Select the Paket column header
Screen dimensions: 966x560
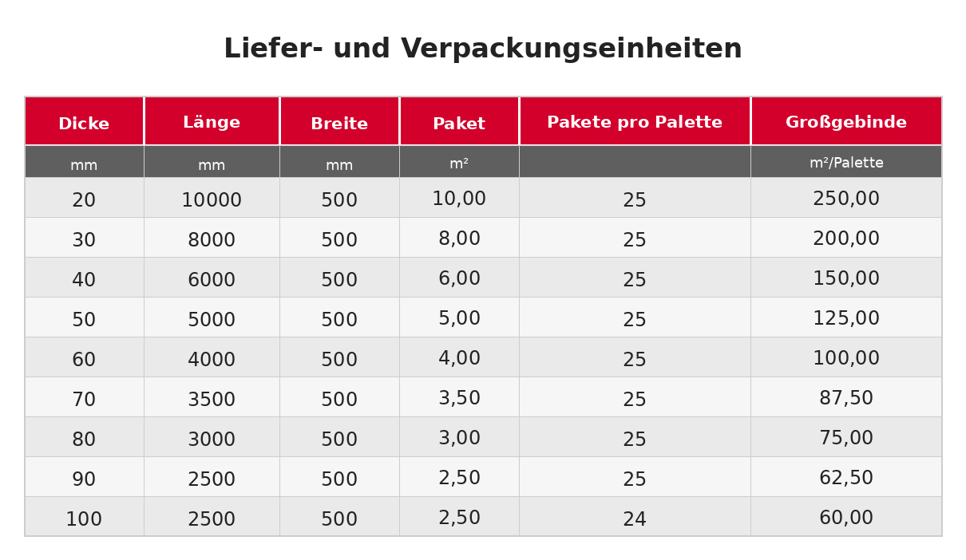[x=459, y=124]
